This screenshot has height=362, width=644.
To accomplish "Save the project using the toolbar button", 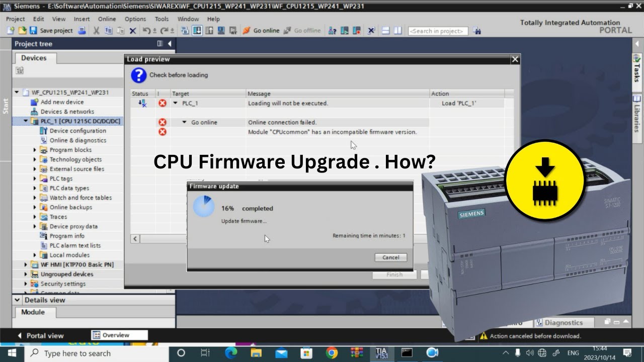I will pos(51,31).
